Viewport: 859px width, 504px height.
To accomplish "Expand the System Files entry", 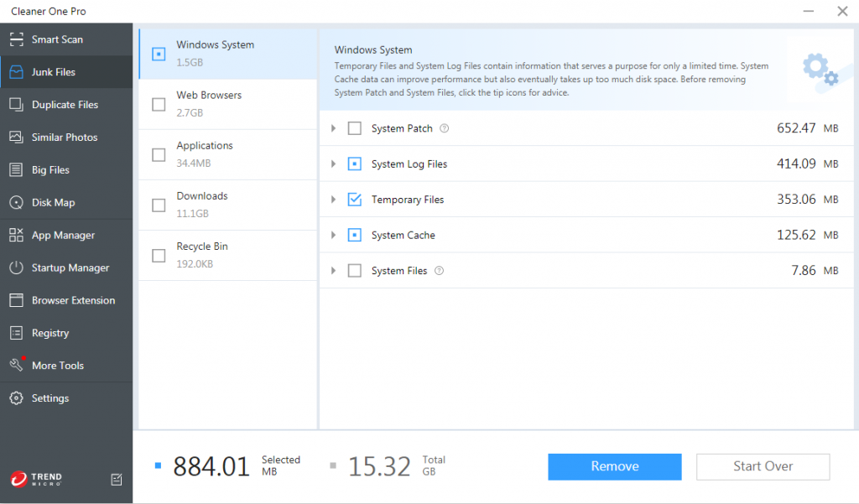I will tap(335, 270).
